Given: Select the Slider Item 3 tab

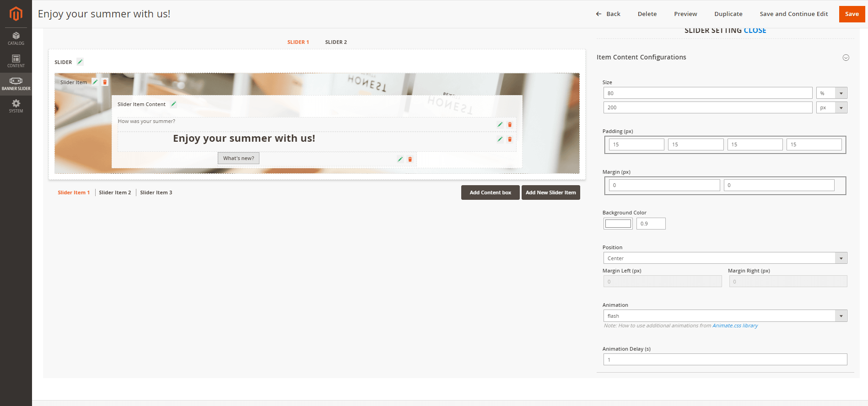Looking at the screenshot, I should [156, 192].
